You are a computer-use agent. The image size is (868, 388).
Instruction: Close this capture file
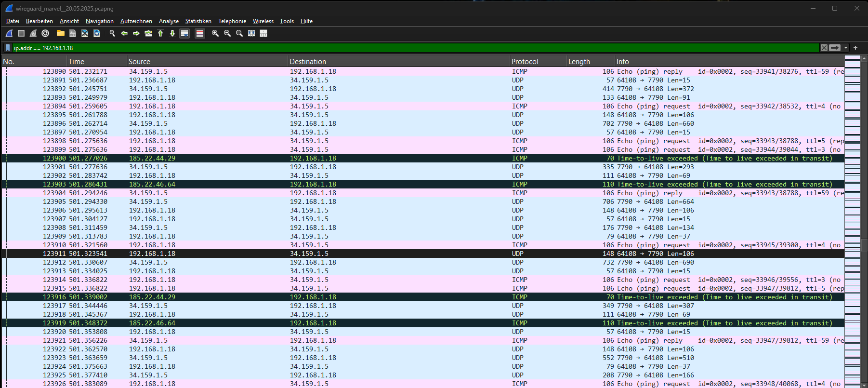pos(85,33)
